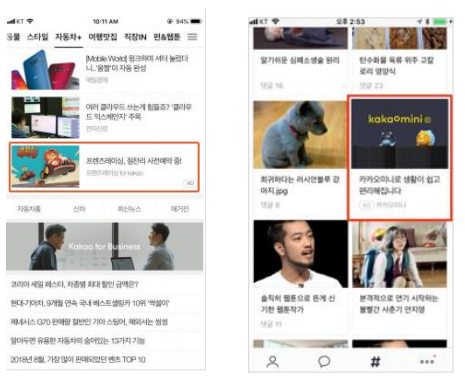
Task: Tap the AD badge under the kakaomini card
Action: (366, 205)
